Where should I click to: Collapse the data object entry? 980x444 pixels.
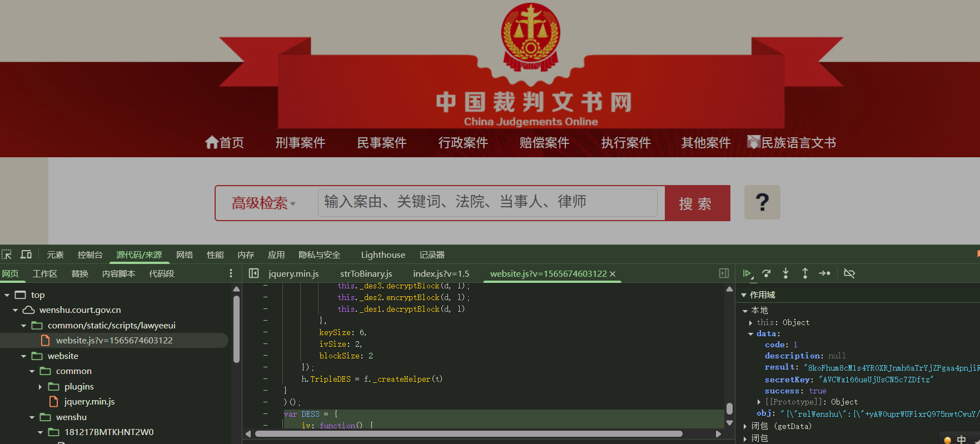click(x=750, y=334)
